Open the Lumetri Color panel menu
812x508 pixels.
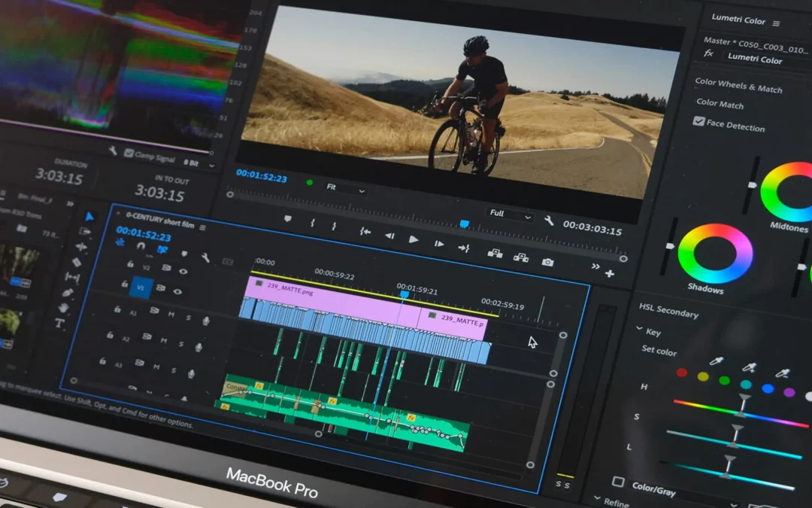[x=776, y=23]
